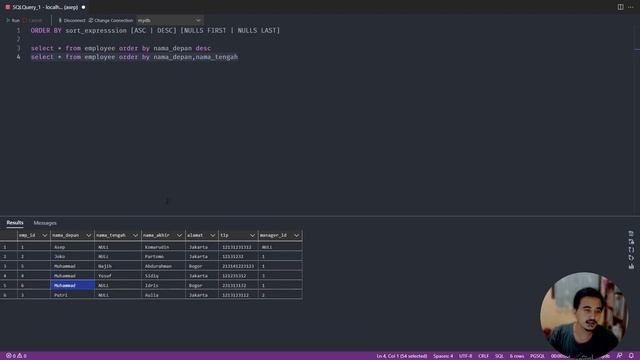Open the nama_tengah column filter dropdown

pos(135,236)
